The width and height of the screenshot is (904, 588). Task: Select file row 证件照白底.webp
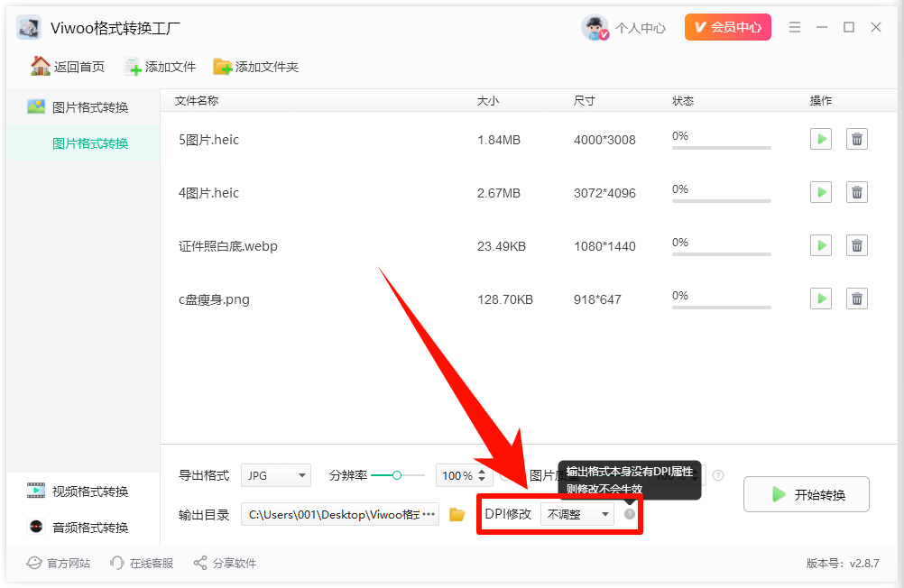(x=528, y=246)
